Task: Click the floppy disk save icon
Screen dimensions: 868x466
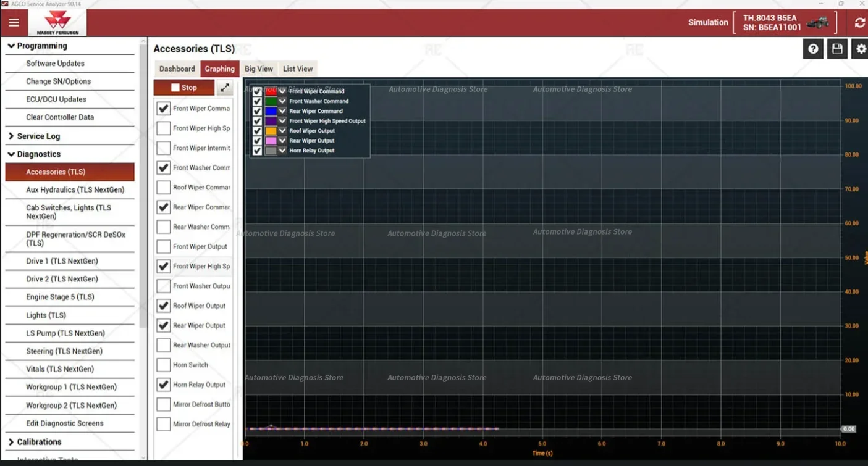Action: (x=837, y=49)
